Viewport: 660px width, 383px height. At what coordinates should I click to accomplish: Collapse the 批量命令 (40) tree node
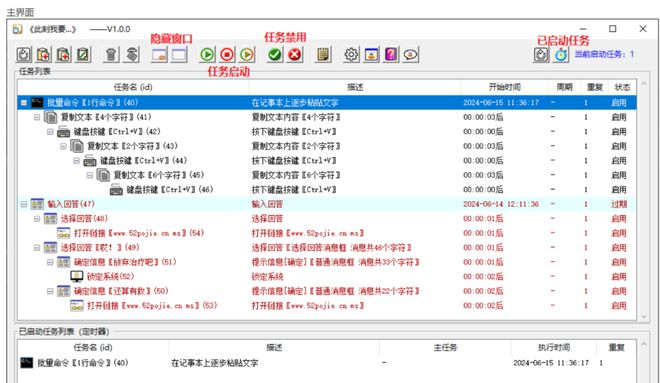coord(24,103)
